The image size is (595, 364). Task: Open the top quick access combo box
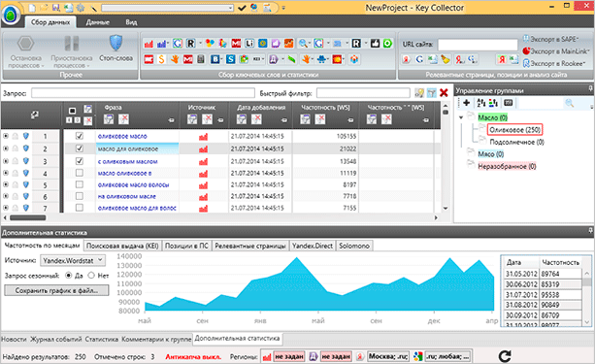click(x=168, y=8)
